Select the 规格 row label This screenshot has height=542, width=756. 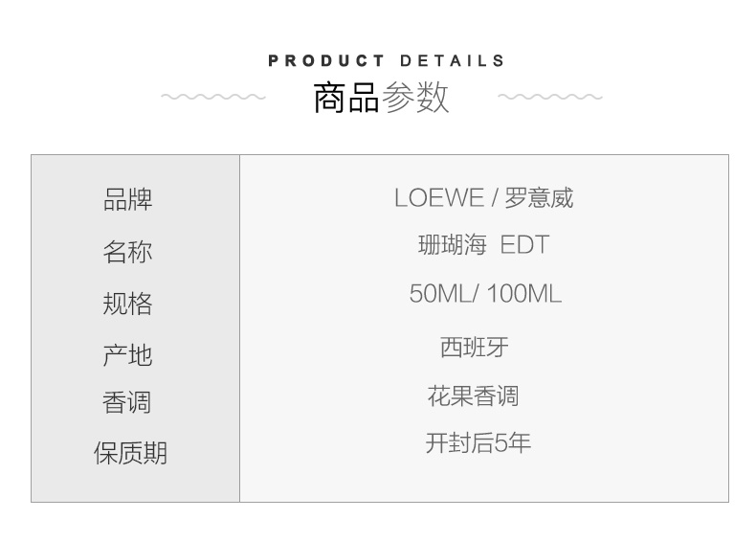pos(127,304)
